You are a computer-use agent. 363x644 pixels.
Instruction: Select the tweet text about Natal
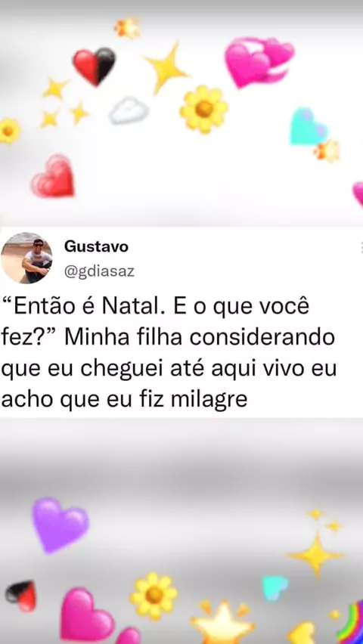coord(169,353)
